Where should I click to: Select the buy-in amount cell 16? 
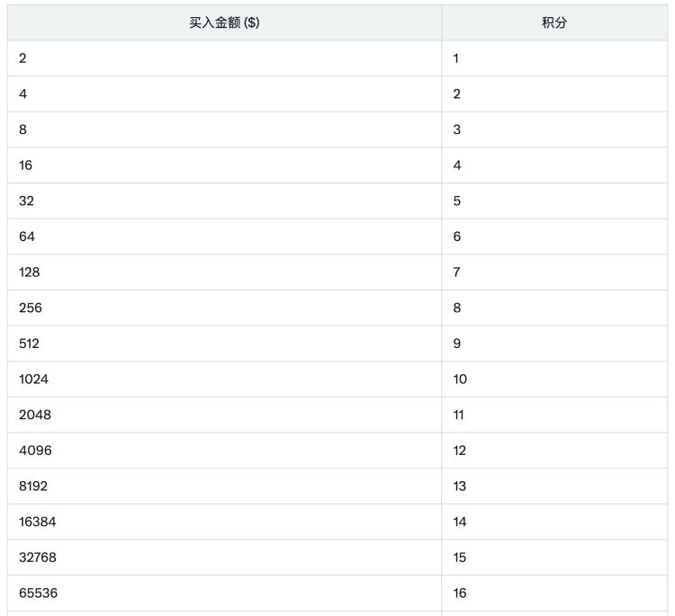coord(224,165)
